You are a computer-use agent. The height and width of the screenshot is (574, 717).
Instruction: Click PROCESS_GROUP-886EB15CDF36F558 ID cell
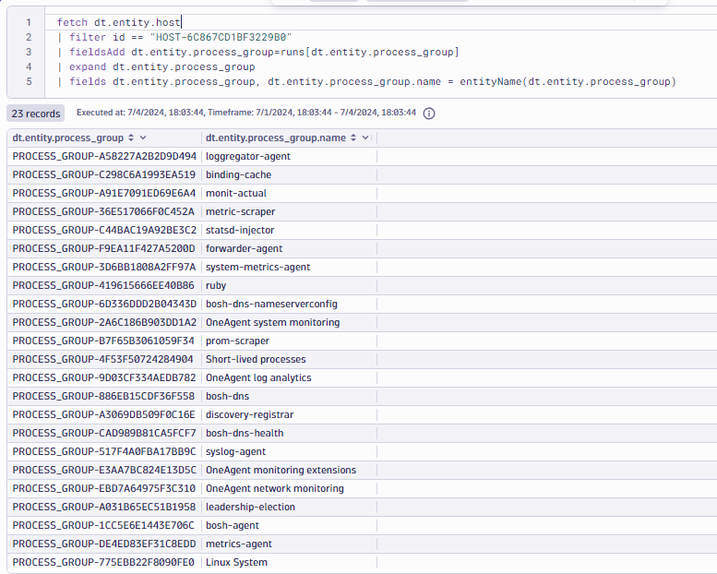104,396
